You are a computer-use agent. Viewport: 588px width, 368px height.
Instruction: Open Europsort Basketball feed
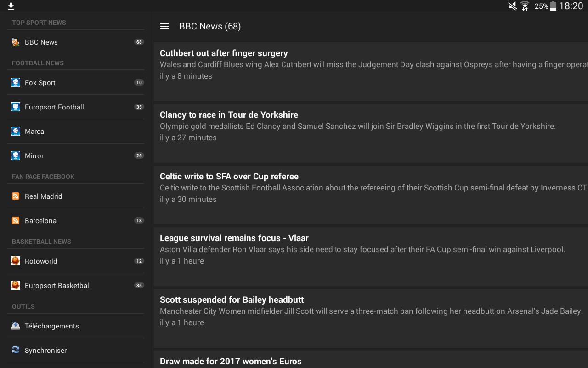click(x=58, y=286)
